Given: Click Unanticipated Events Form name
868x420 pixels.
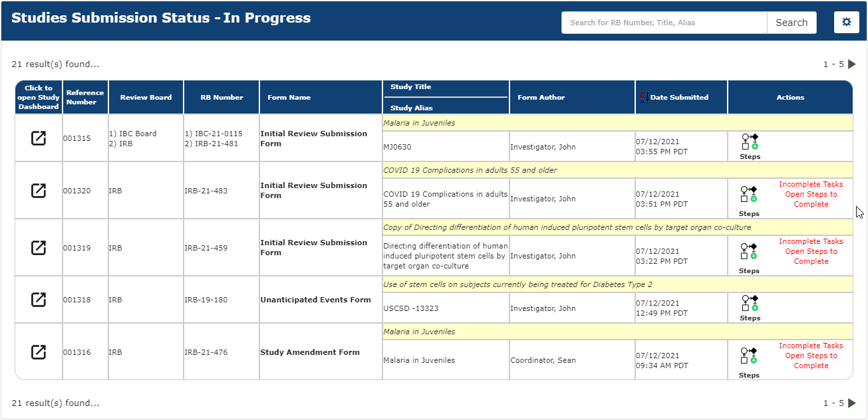Looking at the screenshot, I should pos(315,300).
